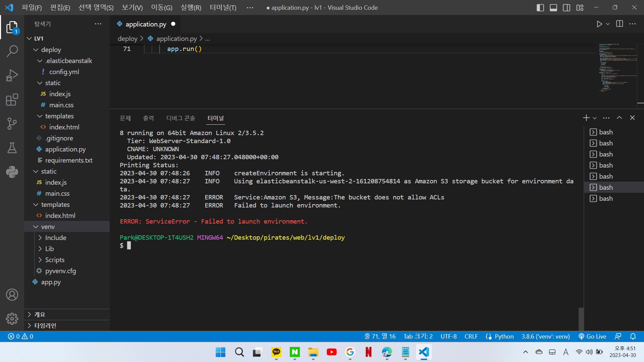Select the application.py editor tab

pos(146,24)
